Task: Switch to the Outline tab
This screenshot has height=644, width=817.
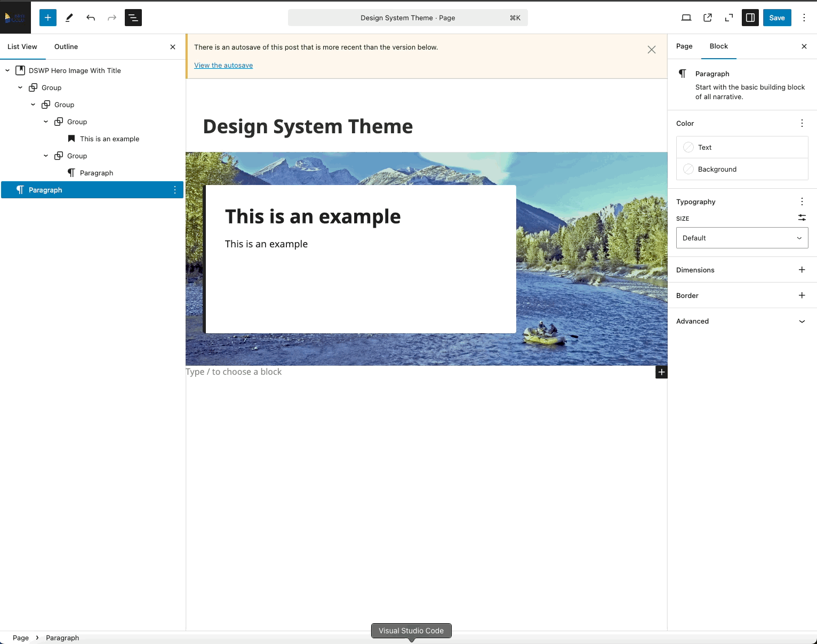Action: tap(66, 47)
